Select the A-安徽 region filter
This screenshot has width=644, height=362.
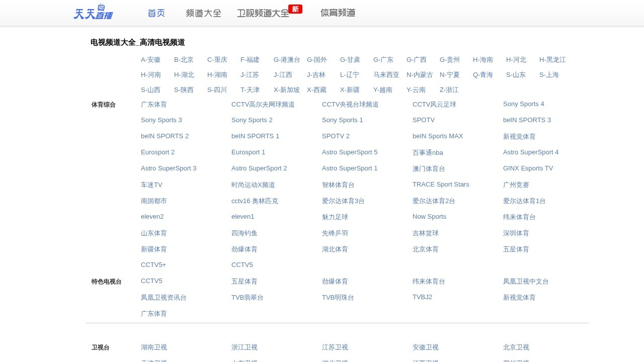150,60
